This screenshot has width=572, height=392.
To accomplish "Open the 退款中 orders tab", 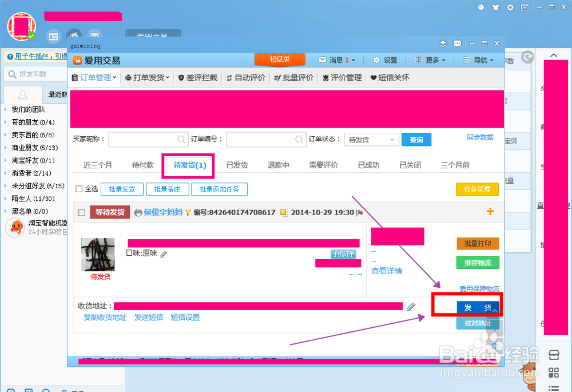I will [279, 164].
